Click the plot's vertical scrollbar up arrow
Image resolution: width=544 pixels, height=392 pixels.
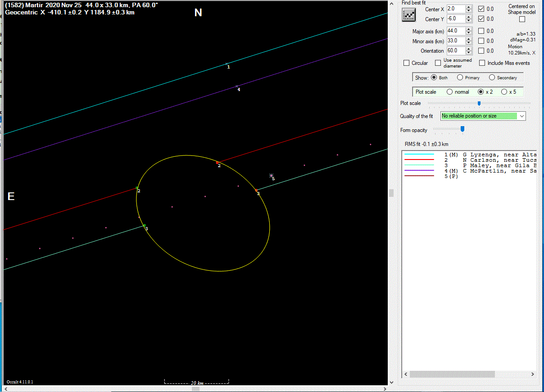391,4
